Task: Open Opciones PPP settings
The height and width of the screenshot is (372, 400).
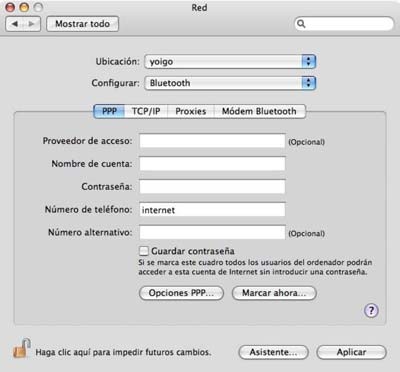Action: coord(181,293)
